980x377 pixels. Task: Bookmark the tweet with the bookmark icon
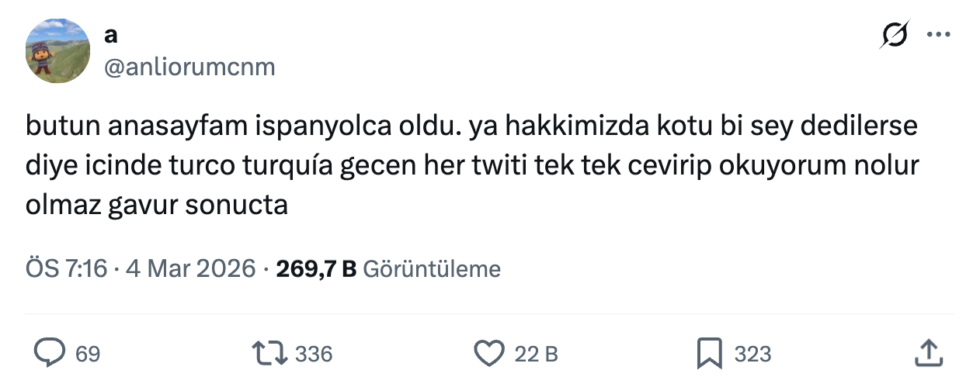coord(710,354)
